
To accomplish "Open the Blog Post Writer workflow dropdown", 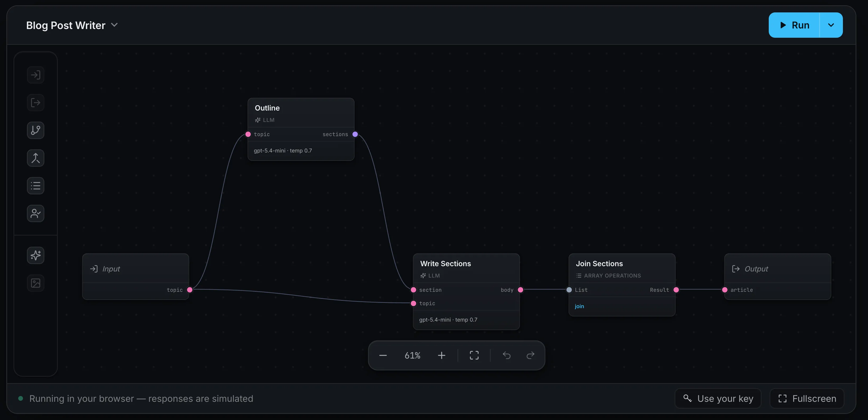I will point(72,25).
